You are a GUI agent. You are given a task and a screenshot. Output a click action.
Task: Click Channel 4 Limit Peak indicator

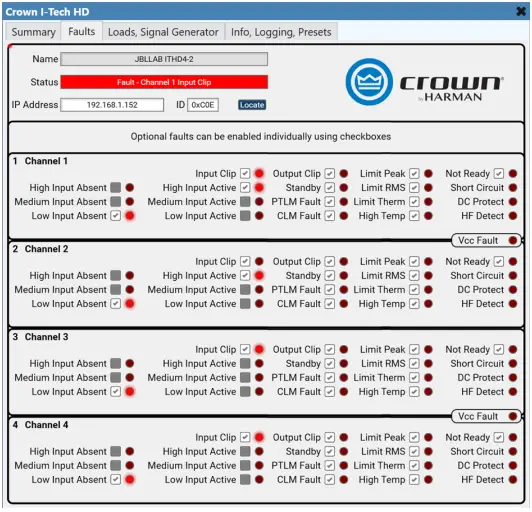[x=429, y=437]
